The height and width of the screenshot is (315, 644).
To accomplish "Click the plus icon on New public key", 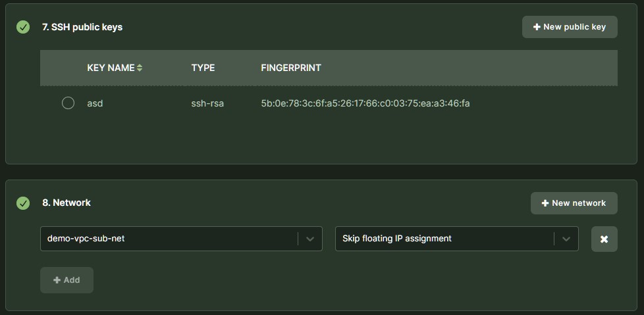I will point(537,27).
